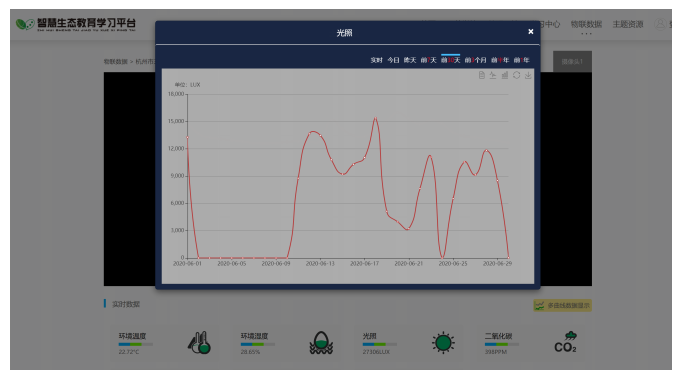Image resolution: width=682 pixels, height=380 pixels.
Task: Select the 摄像头1 camera button
Action: (572, 62)
